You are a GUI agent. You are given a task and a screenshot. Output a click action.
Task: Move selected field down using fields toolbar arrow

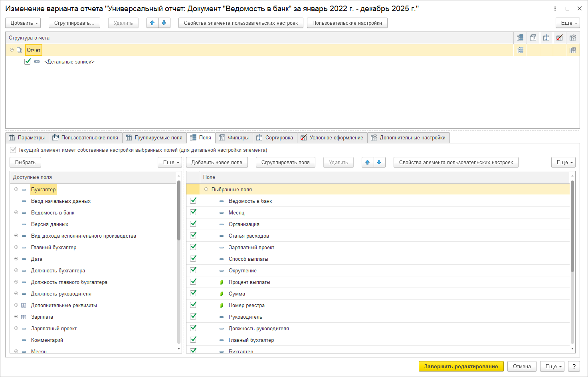379,163
